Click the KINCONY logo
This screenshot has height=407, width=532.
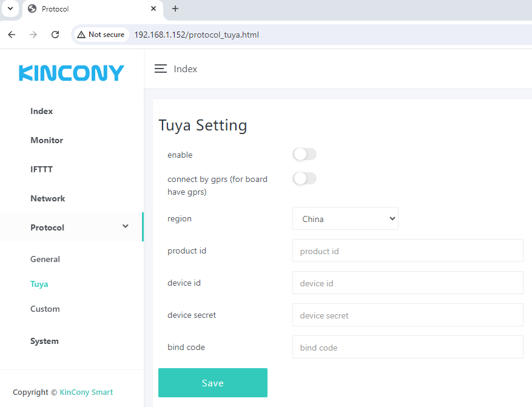coord(72,73)
